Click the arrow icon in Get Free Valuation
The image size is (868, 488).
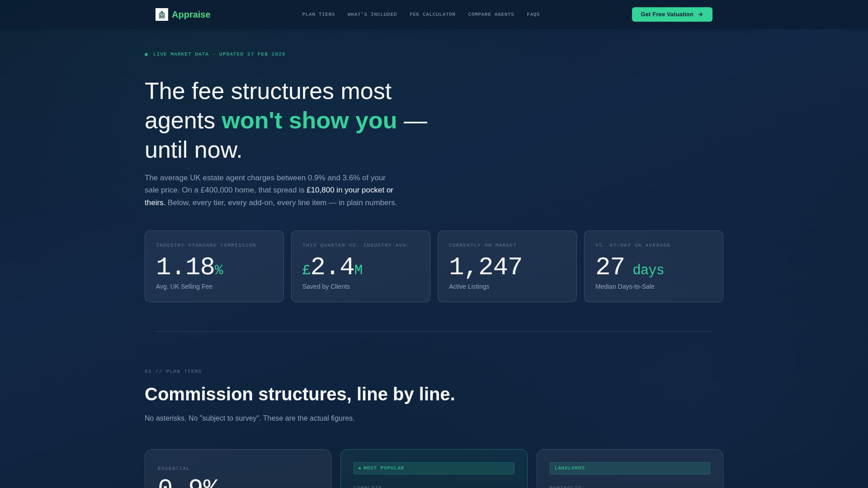[x=700, y=14]
